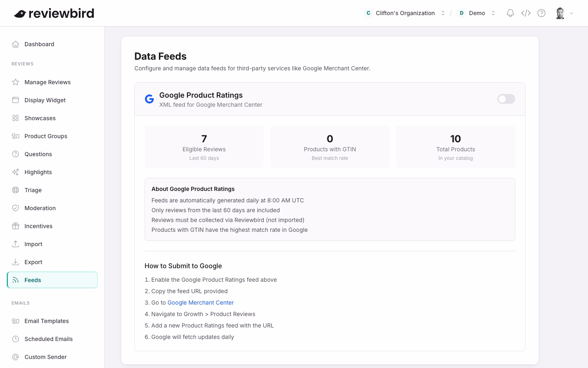Click the Data Feeds heading

pos(160,56)
